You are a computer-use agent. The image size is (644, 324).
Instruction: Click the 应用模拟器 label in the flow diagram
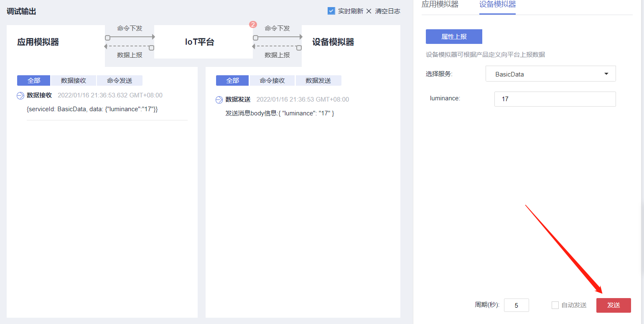(38, 42)
